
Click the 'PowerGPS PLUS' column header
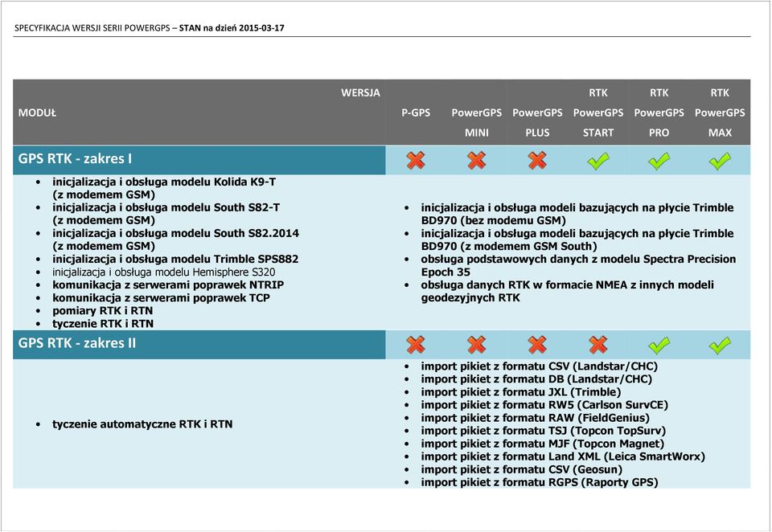(537, 122)
